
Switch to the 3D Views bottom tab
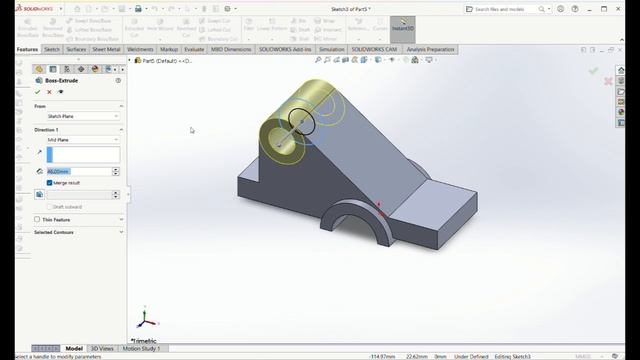[x=102, y=349]
